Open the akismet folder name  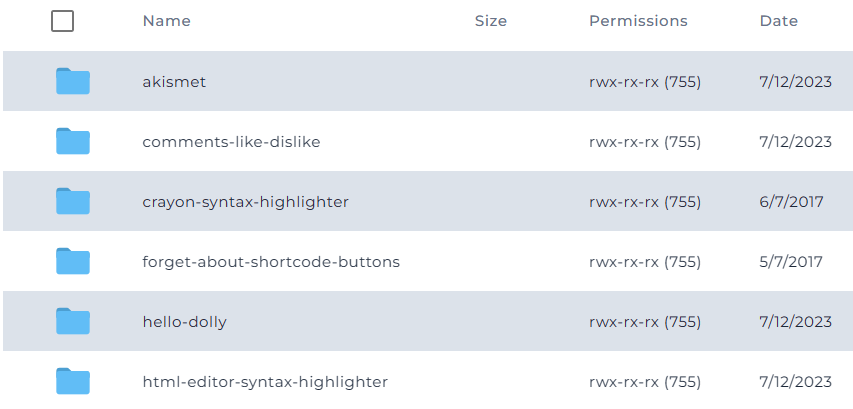pos(174,82)
